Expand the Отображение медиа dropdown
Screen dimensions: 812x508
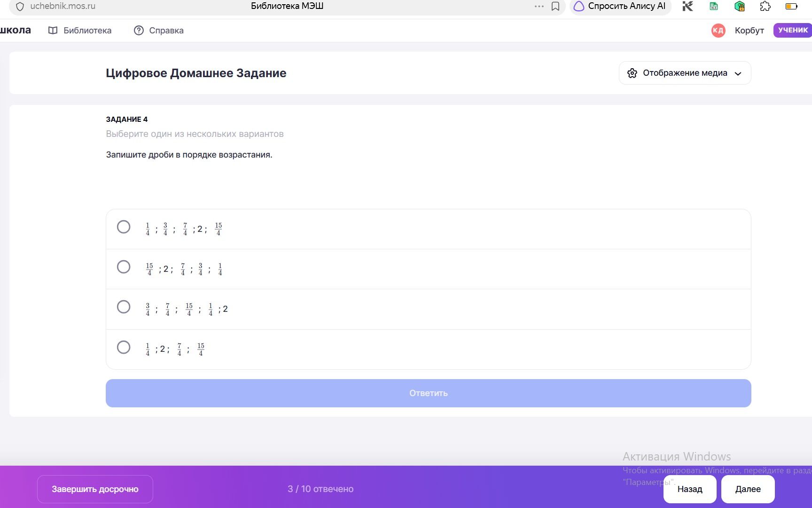685,73
